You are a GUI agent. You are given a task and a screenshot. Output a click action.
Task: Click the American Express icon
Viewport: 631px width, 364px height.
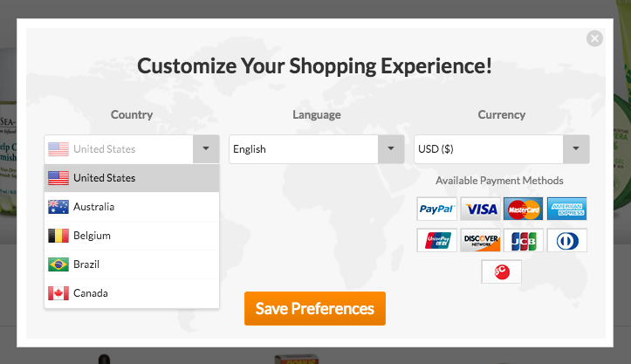567,209
